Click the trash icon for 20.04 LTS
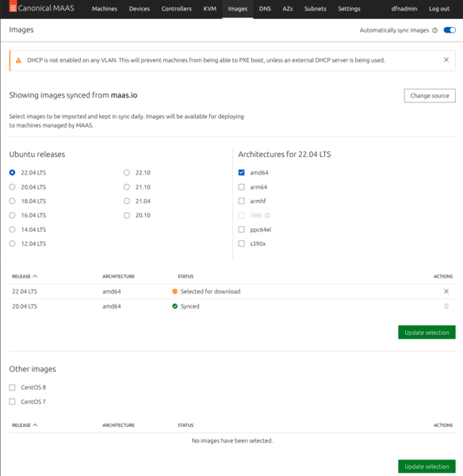 pyautogui.click(x=446, y=306)
